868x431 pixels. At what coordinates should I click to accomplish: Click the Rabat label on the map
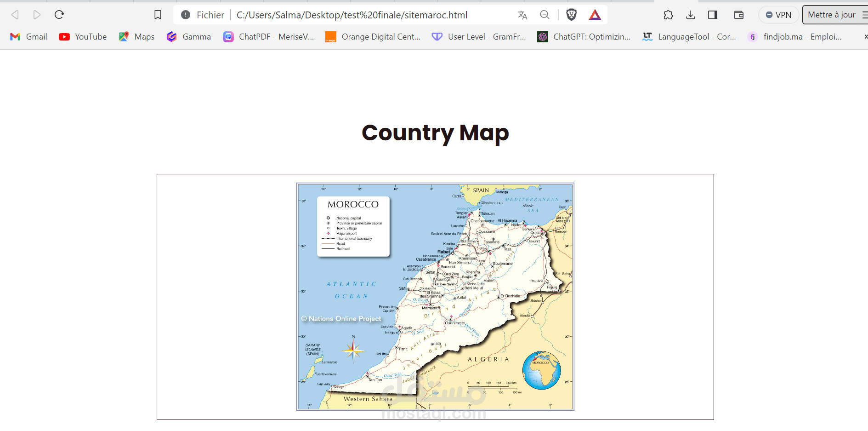[x=443, y=252]
